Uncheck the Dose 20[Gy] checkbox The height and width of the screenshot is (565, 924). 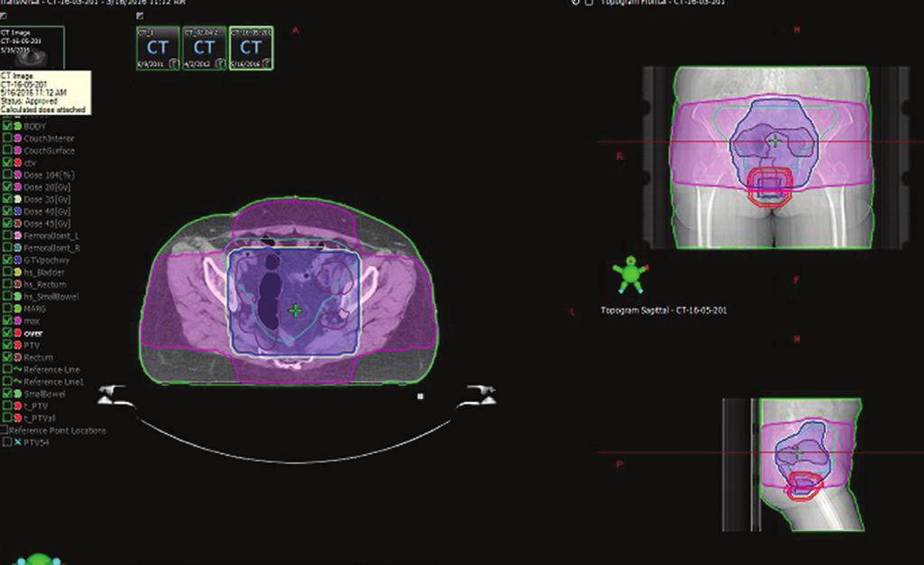[x=7, y=187]
